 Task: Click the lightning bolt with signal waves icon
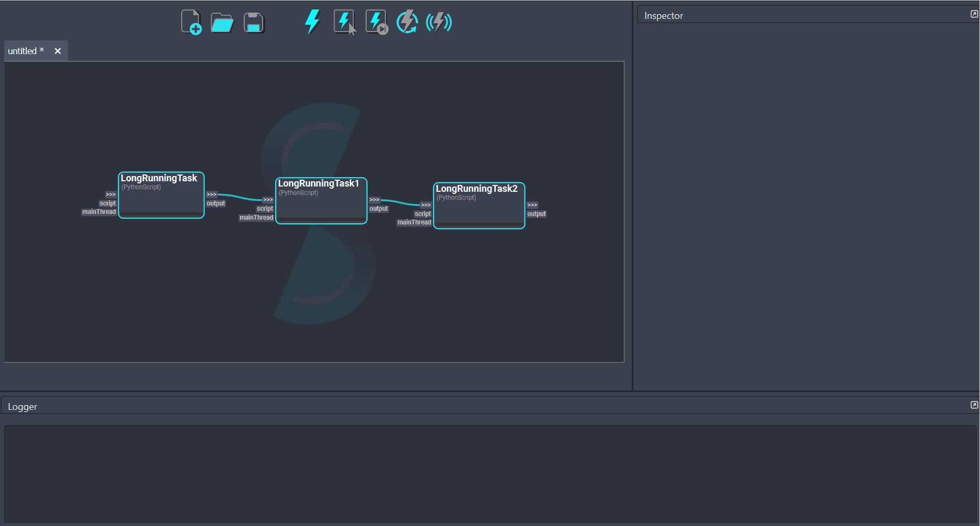pos(439,22)
